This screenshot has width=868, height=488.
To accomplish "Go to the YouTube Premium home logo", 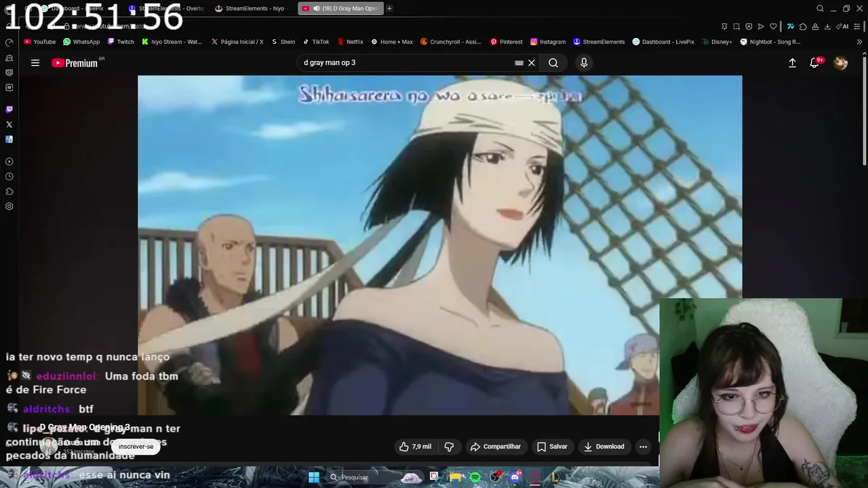I will coord(75,63).
